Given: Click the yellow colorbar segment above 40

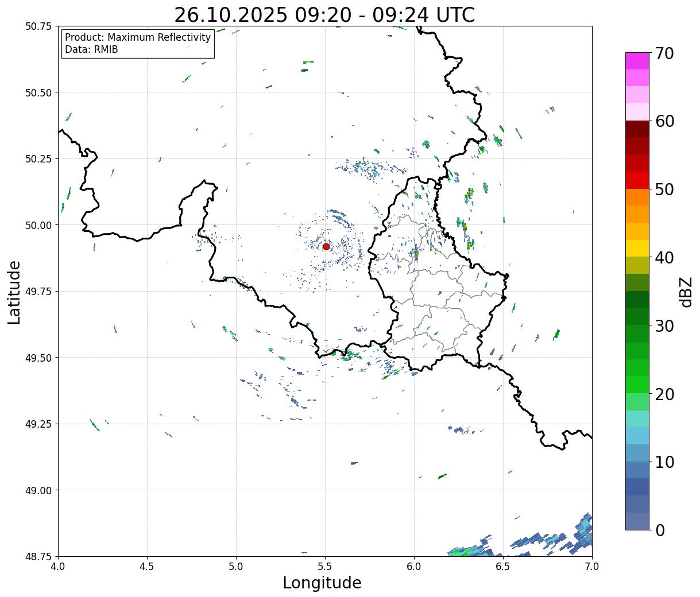Looking at the screenshot, I should 637,248.
